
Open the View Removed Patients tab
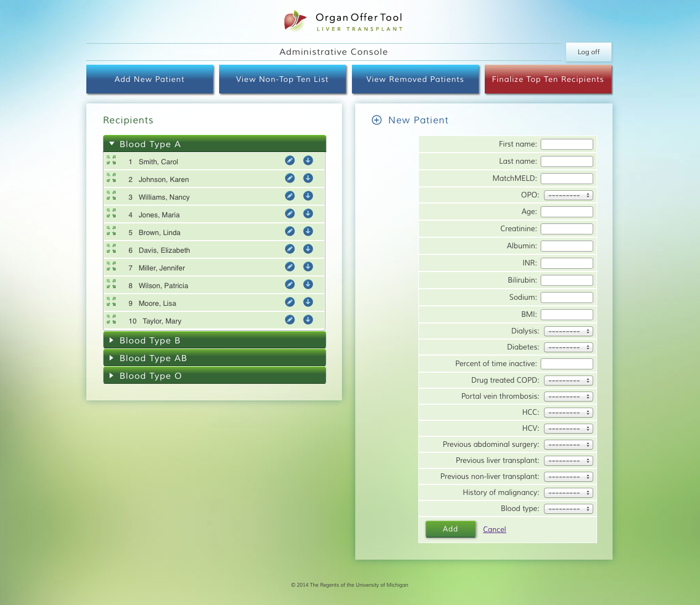415,79
